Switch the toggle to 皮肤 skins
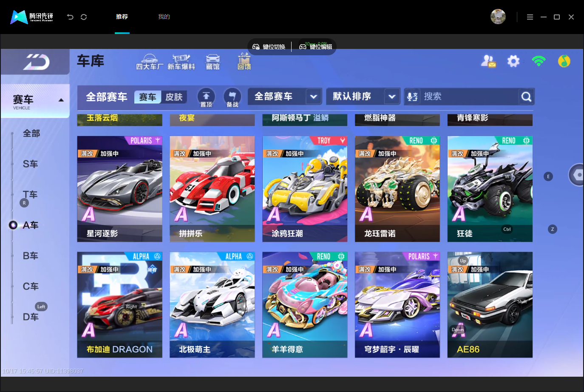Viewport: 584px width, 392px height. tap(174, 97)
